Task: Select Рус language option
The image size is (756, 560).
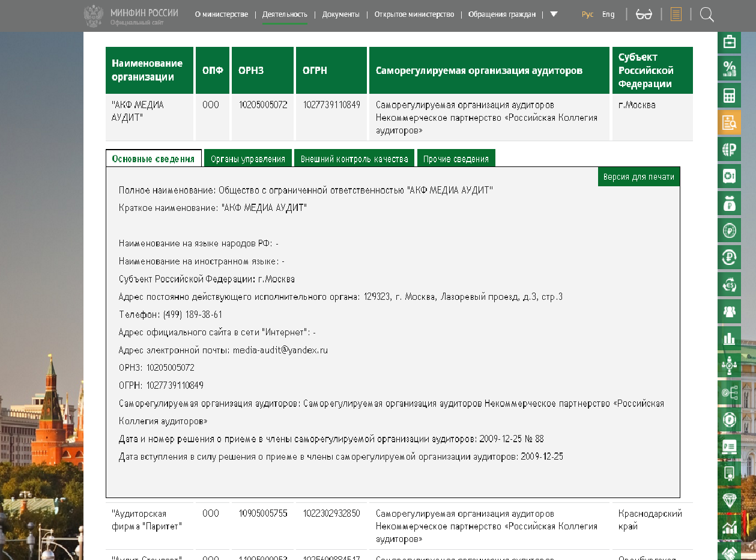Action: tap(587, 14)
